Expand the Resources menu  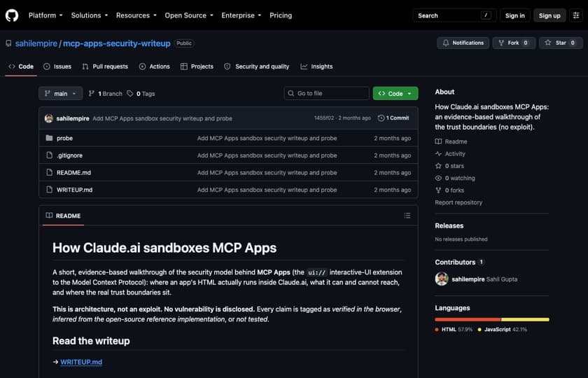[x=136, y=15]
